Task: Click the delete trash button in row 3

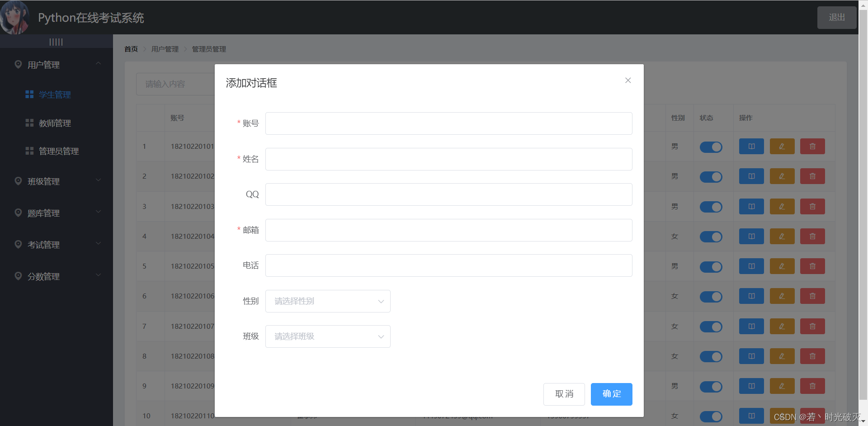Action: pos(812,207)
